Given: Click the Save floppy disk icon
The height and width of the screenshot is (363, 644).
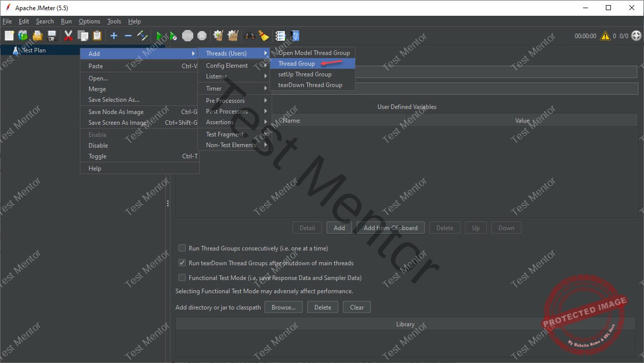Looking at the screenshot, I should click(52, 36).
